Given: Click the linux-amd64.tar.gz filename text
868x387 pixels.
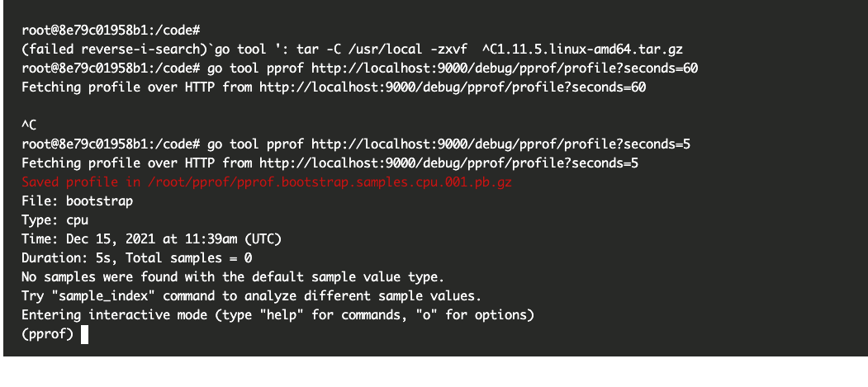Looking at the screenshot, I should pyautogui.click(x=614, y=50).
